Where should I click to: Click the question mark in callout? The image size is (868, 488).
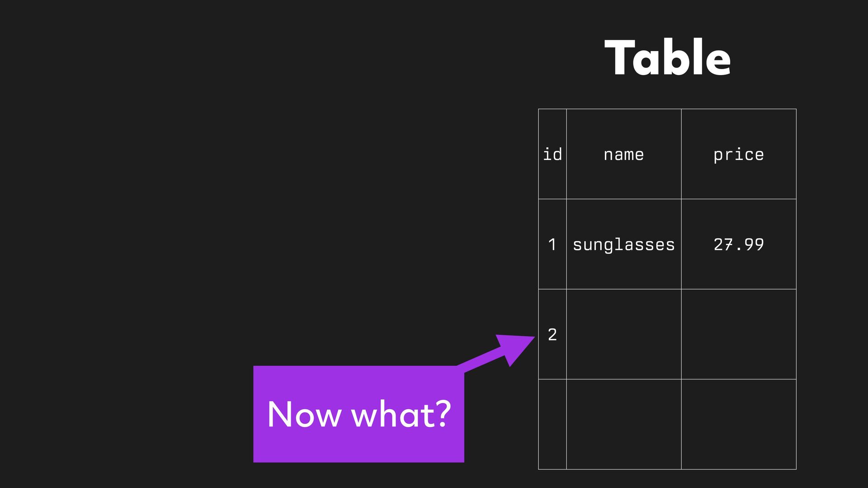(444, 413)
